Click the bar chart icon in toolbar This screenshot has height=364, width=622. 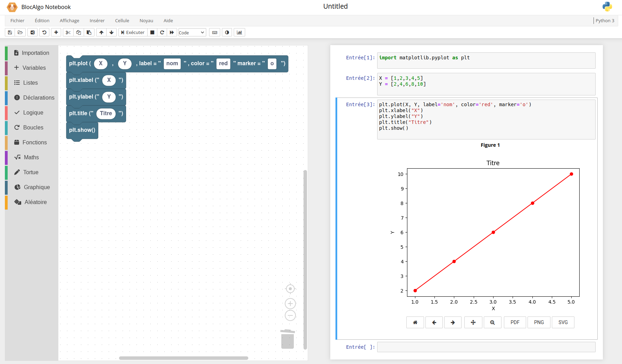pos(239,33)
